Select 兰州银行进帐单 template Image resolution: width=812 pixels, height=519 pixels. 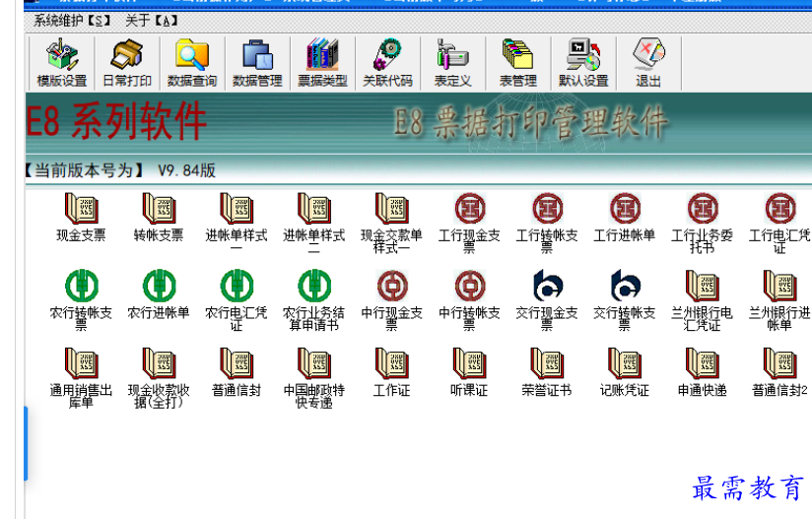coord(779,300)
